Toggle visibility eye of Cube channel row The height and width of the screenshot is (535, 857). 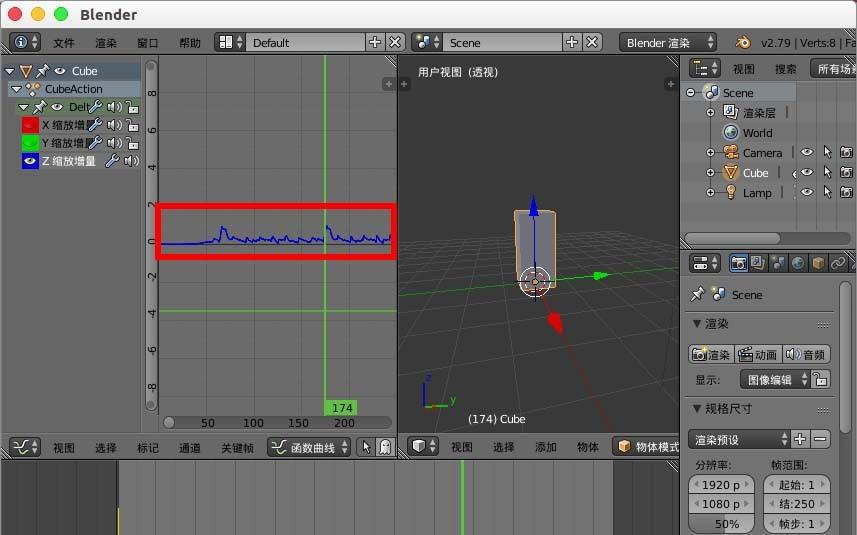[60, 70]
